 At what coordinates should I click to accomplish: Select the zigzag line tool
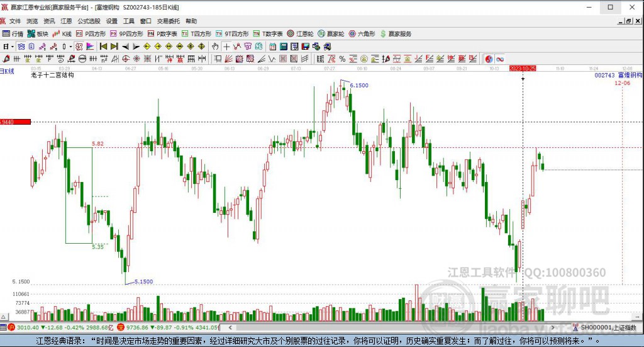[x=272, y=59]
